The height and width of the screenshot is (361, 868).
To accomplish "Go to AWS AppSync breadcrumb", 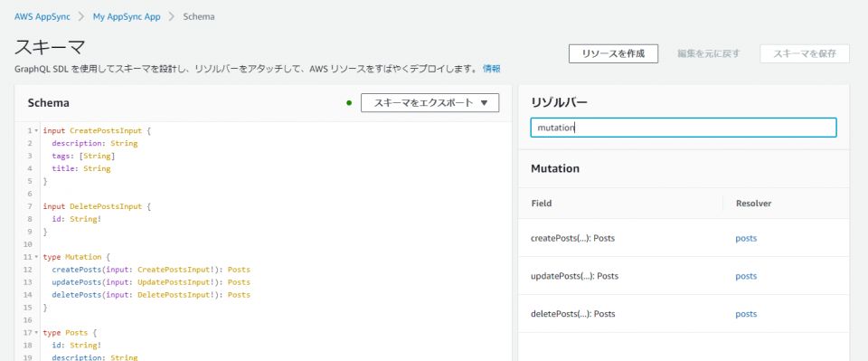I will pyautogui.click(x=42, y=16).
